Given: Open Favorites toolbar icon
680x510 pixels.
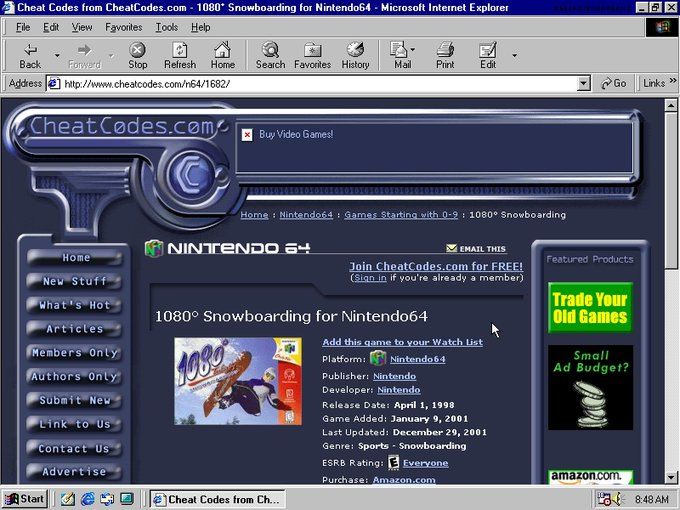Looking at the screenshot, I should tap(312, 50).
